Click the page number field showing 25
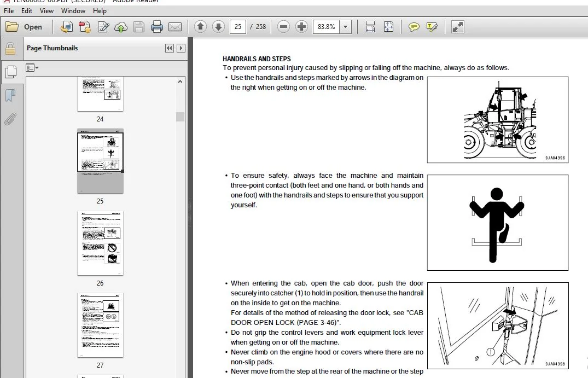 238,27
